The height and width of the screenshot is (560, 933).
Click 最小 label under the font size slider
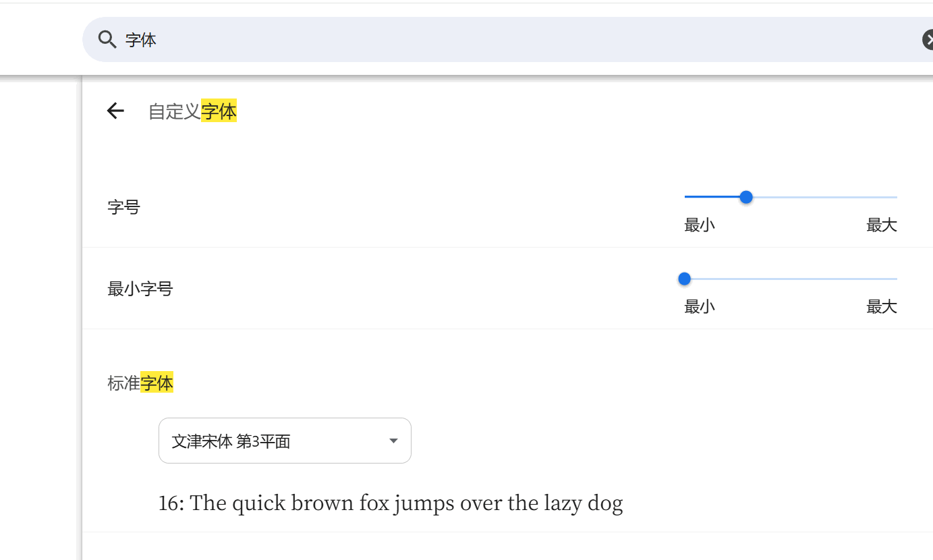[x=699, y=225]
